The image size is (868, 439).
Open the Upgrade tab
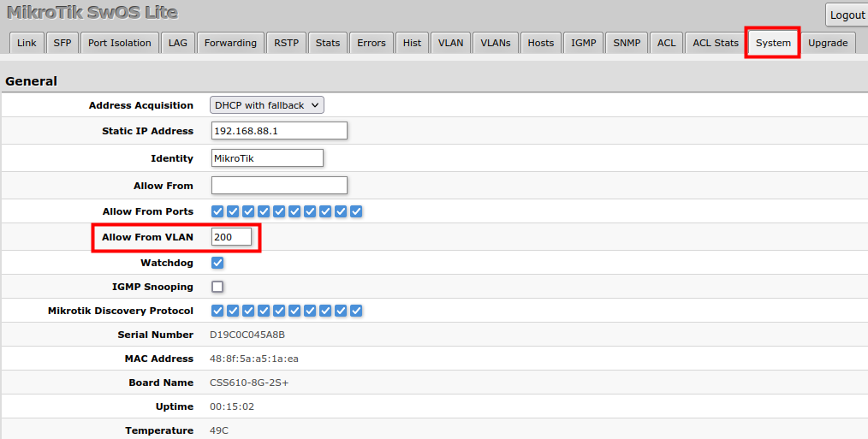828,43
